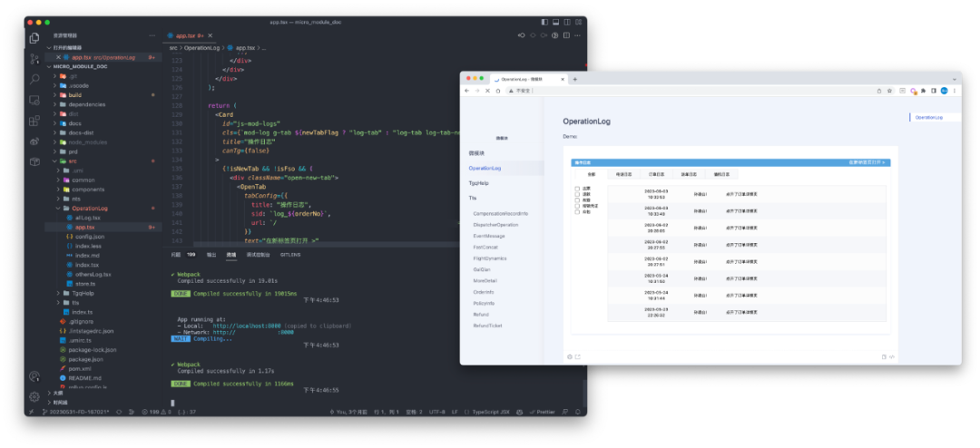Viewport: 980px width, 448px height.
Task: Close the app.tsx editor tab
Action: click(210, 35)
